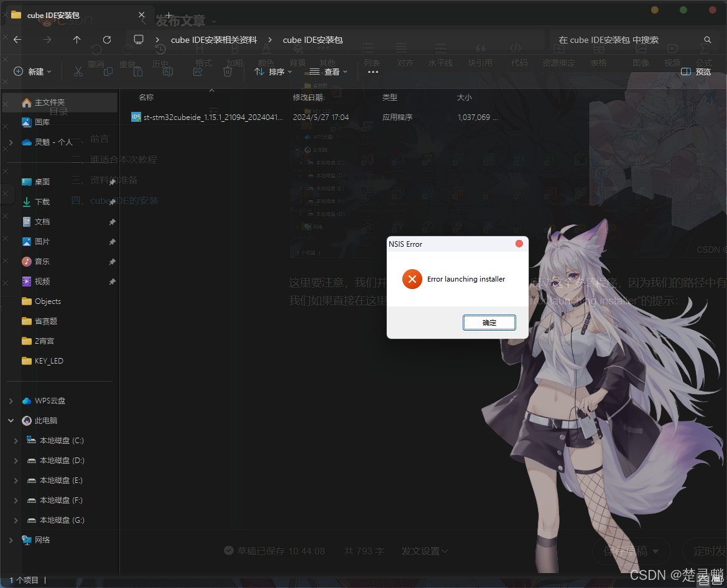Expand 本地磁盘 (D:) in the tree

pos(16,461)
